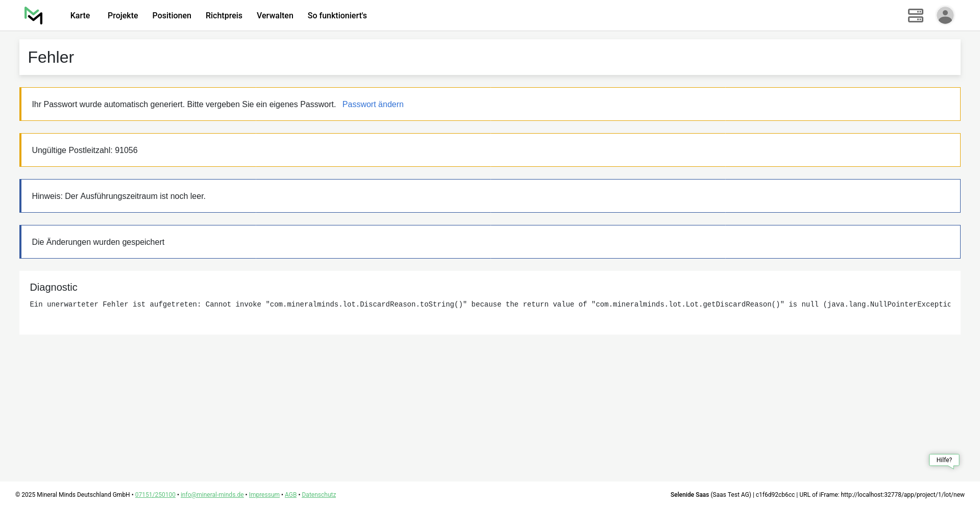
Task: Click the Änderungen wurden gespeichert notice
Action: (98, 242)
